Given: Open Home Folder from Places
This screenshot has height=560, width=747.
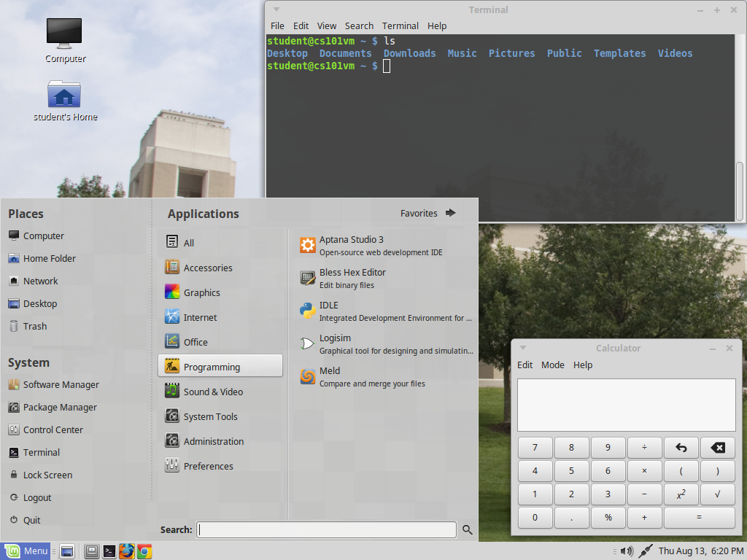Looking at the screenshot, I should pyautogui.click(x=42, y=258).
